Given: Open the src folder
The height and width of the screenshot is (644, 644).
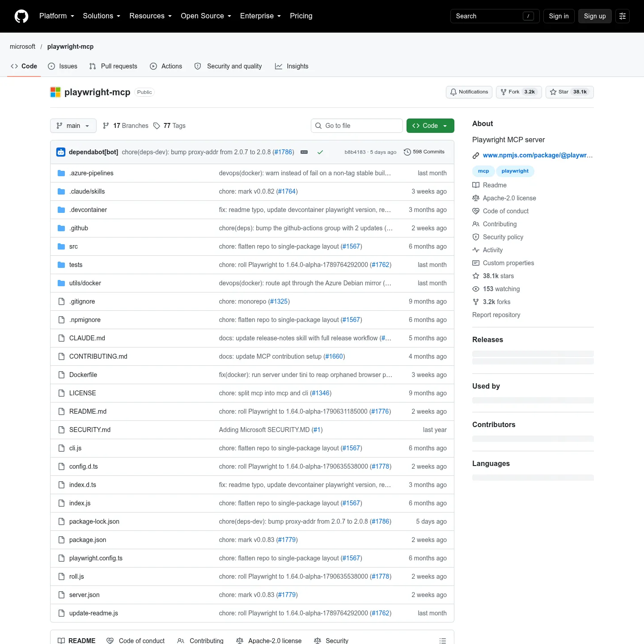Looking at the screenshot, I should 73,246.
